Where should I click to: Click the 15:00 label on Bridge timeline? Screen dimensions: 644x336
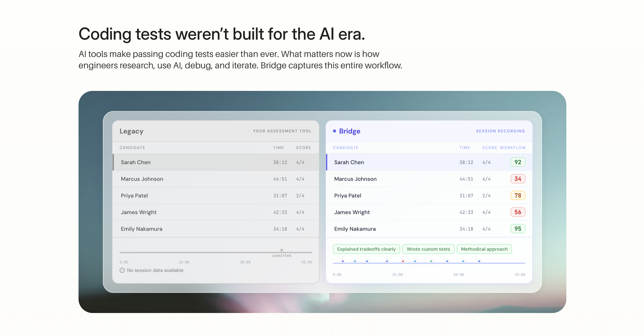point(397,275)
